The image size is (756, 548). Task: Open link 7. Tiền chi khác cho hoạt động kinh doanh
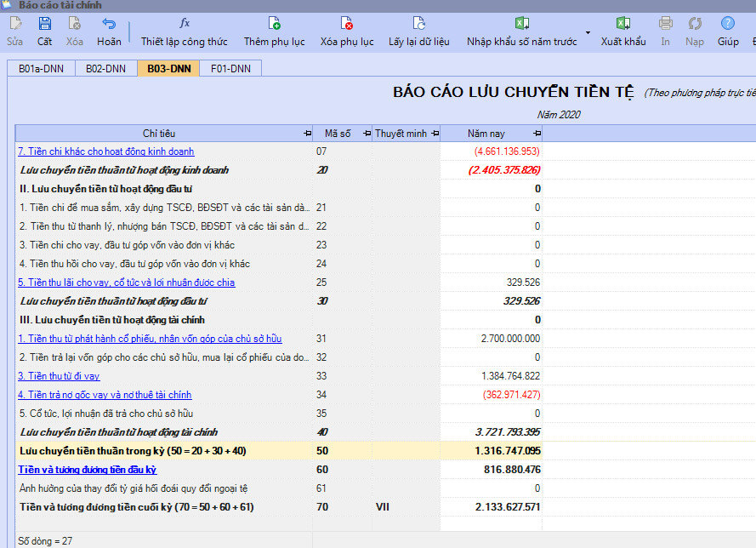(106, 151)
